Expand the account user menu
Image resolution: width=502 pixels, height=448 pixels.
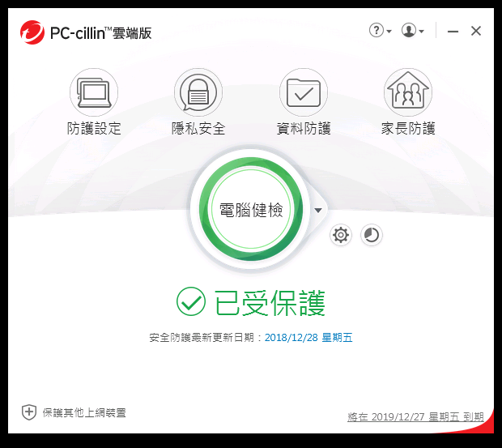click(412, 31)
